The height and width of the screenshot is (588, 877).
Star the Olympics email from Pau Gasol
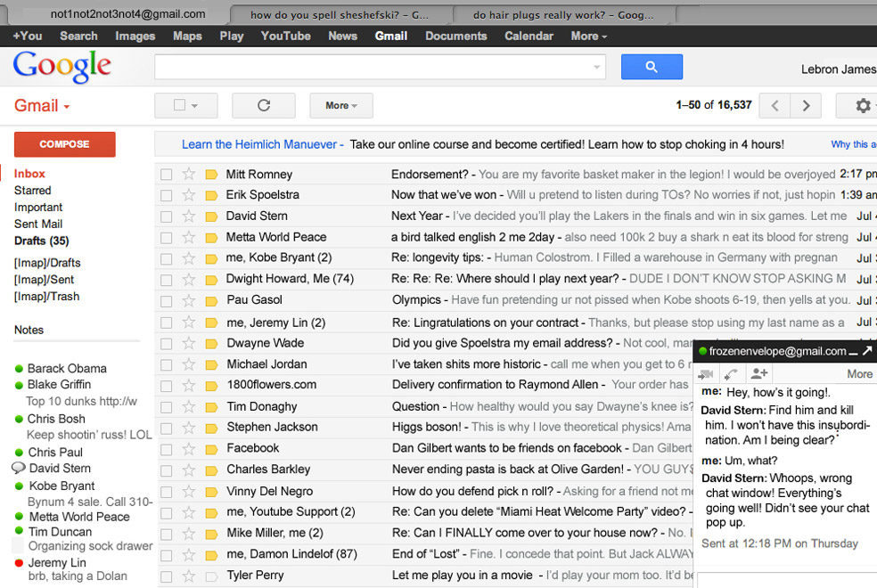tap(188, 300)
